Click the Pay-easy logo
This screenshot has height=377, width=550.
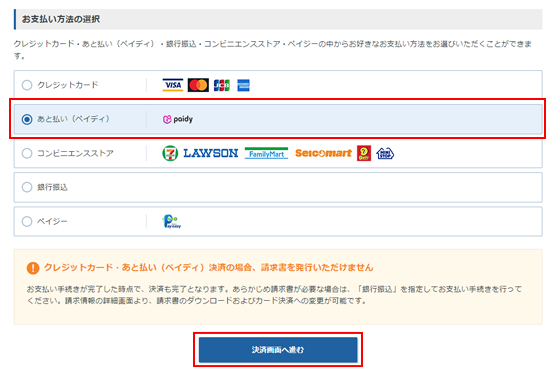[172, 222]
